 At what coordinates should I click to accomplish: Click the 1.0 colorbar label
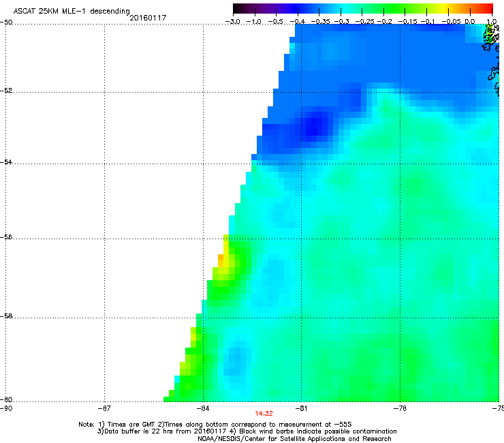pos(492,22)
